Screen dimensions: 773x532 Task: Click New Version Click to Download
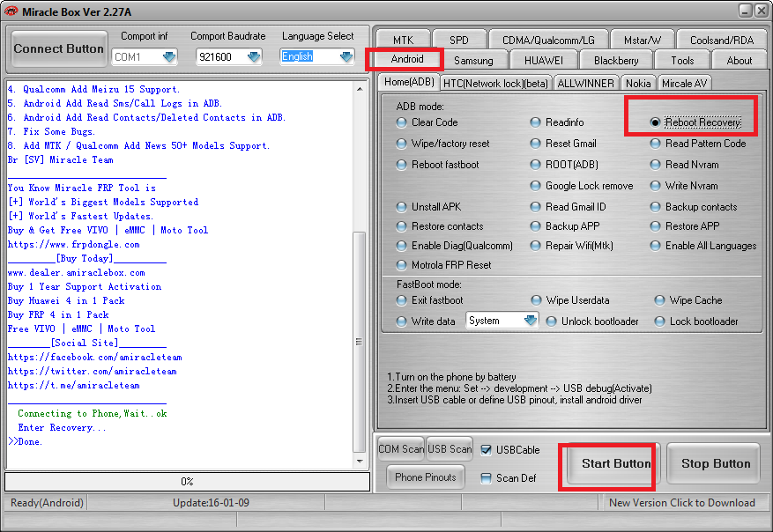click(x=682, y=502)
